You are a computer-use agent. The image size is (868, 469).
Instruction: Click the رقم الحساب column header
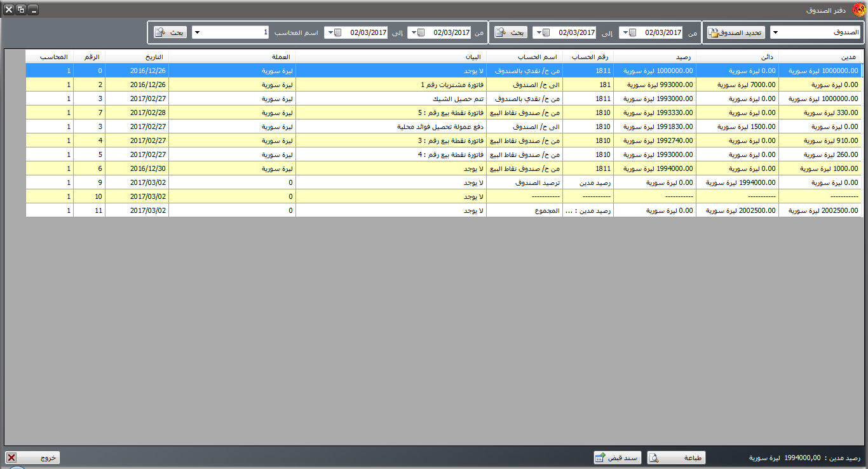(x=588, y=57)
